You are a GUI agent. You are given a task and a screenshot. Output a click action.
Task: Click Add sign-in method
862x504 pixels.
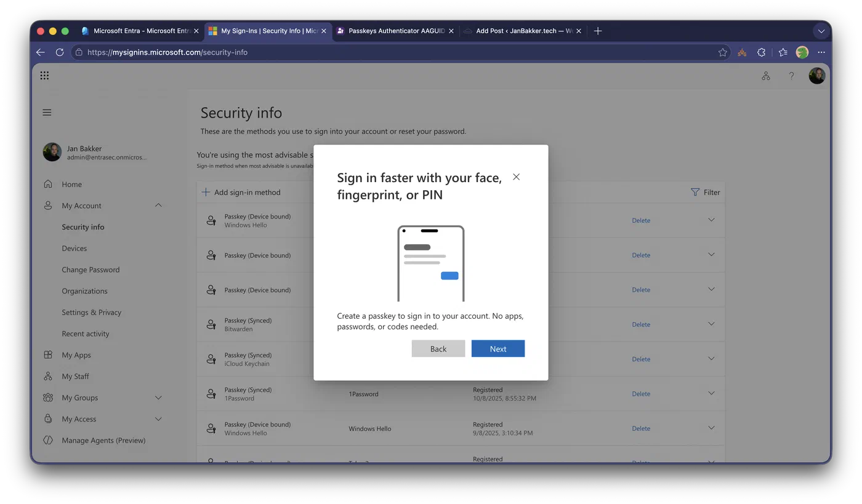(241, 193)
